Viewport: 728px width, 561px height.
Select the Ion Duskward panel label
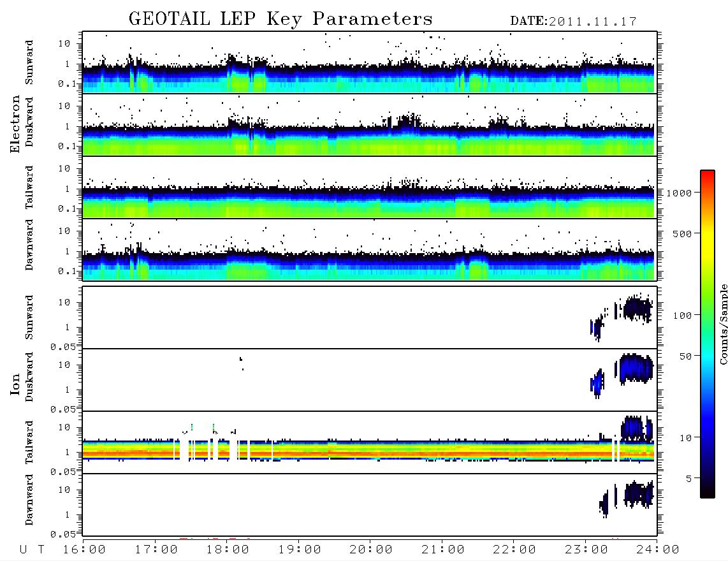(x=29, y=377)
